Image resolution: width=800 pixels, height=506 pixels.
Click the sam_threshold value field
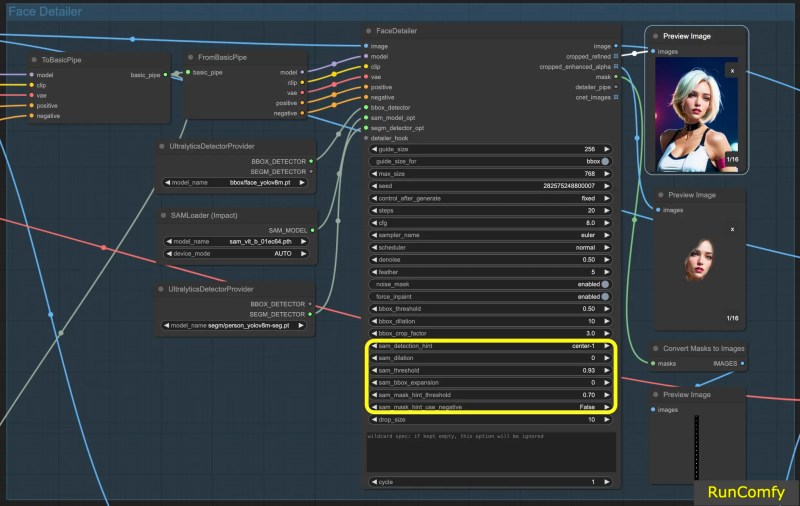(490, 370)
